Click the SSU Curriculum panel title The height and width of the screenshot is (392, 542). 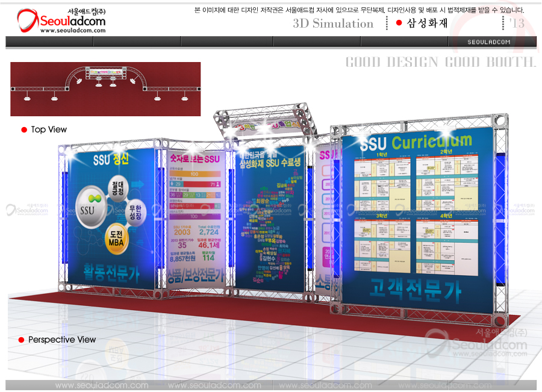point(416,143)
